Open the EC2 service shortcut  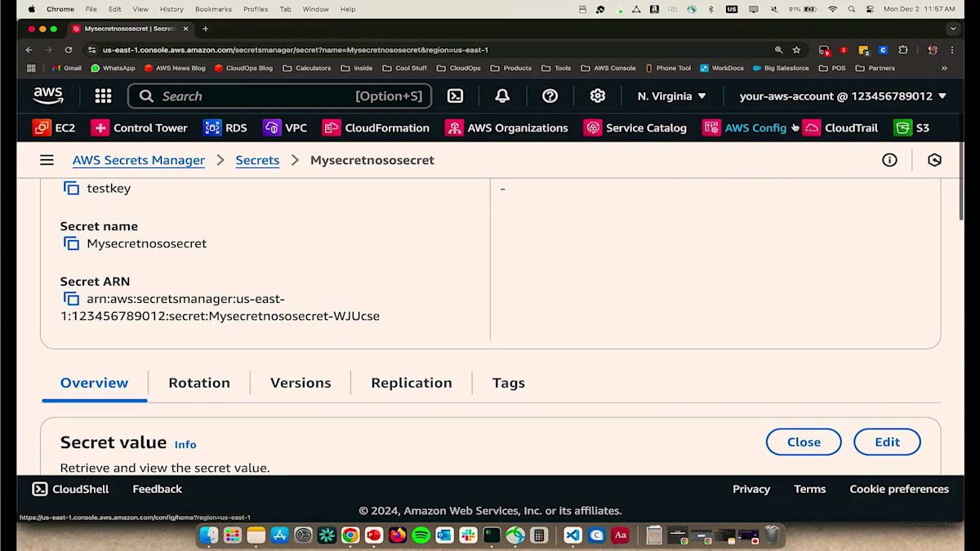coord(54,128)
